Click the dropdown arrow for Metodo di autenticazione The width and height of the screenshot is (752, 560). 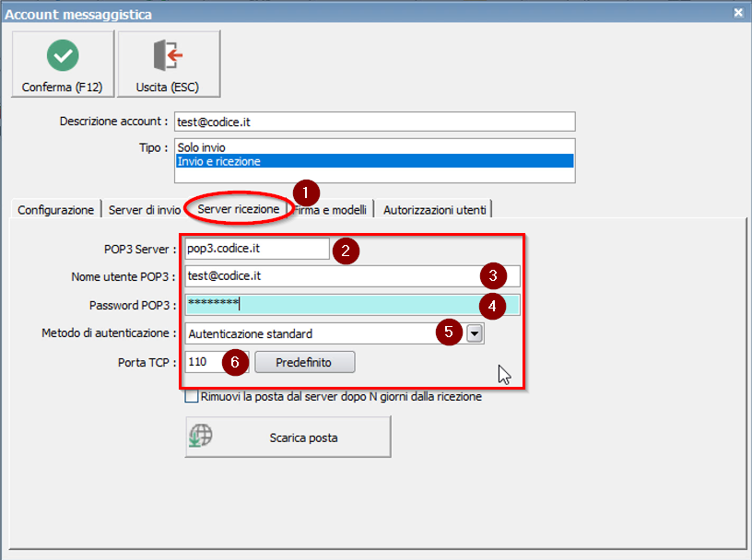[475, 333]
